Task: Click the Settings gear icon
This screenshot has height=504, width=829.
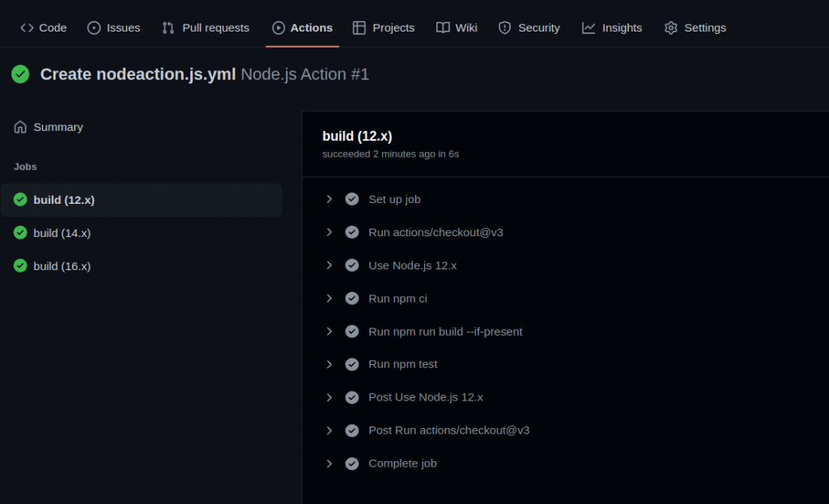Action: [670, 28]
